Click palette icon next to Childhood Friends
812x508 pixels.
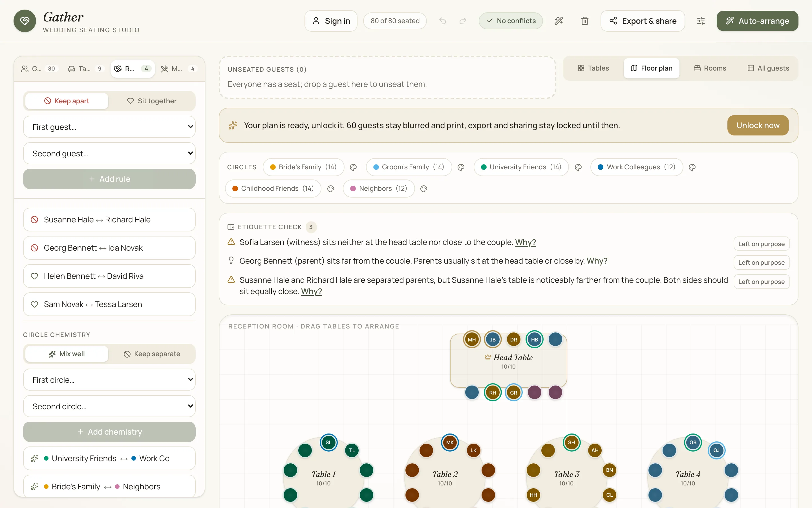click(x=330, y=189)
